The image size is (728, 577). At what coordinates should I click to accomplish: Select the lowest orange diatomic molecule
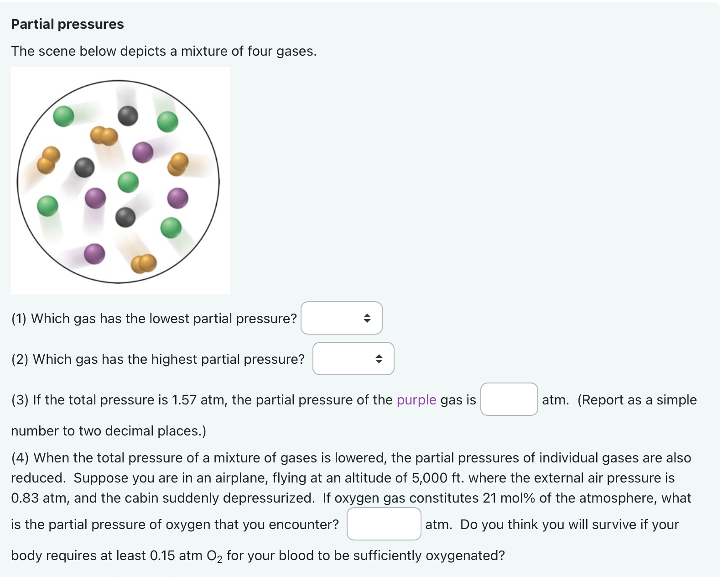[144, 263]
